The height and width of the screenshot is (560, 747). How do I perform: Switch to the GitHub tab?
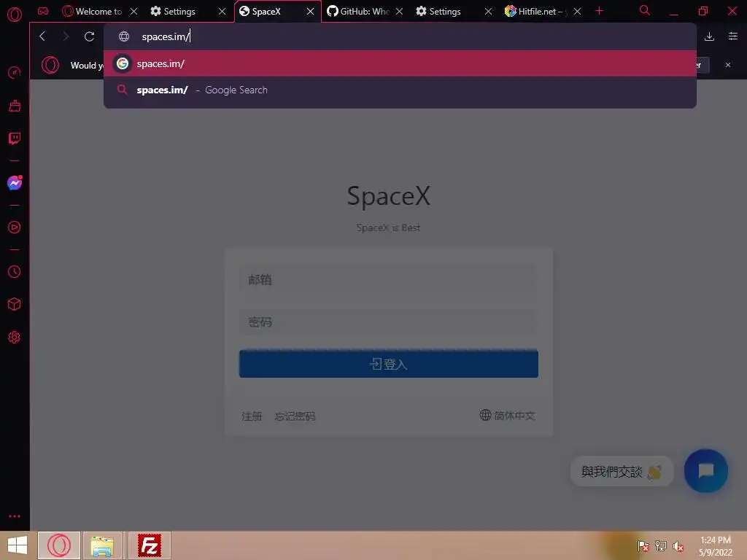point(359,12)
